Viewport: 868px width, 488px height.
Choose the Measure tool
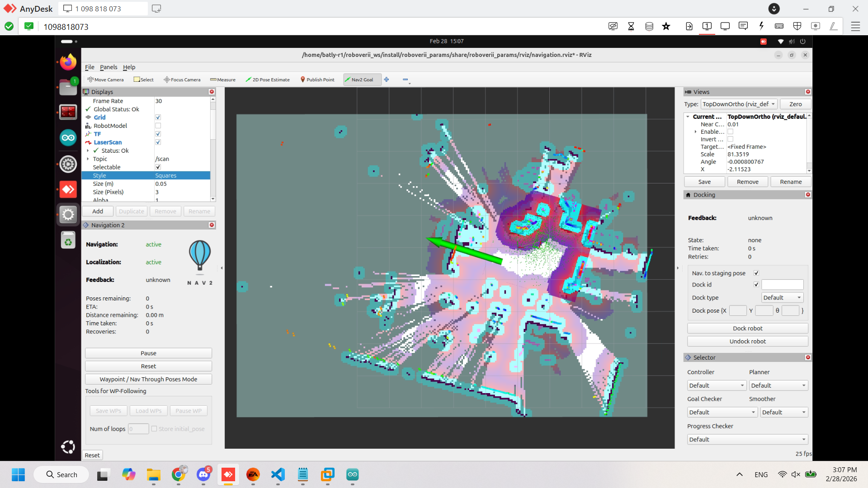pyautogui.click(x=223, y=80)
